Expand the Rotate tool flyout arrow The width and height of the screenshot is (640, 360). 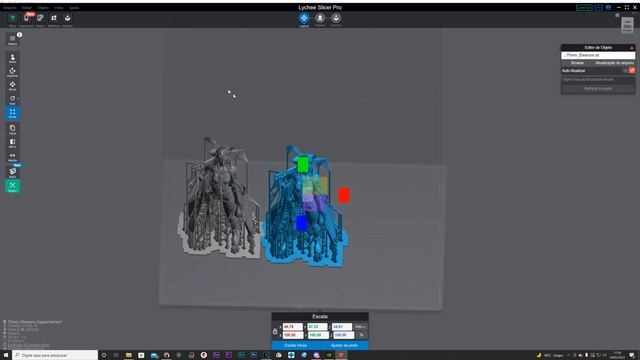tap(18, 98)
